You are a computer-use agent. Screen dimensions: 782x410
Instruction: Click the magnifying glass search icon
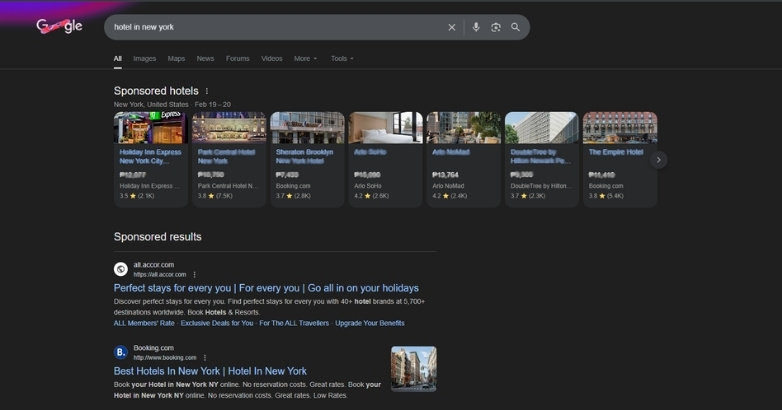[515, 27]
